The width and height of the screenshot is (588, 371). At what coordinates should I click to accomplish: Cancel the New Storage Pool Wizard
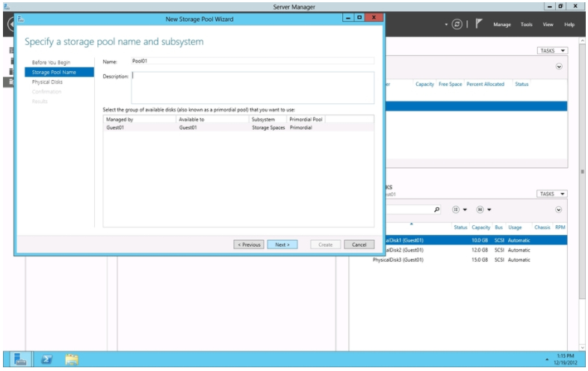(359, 245)
